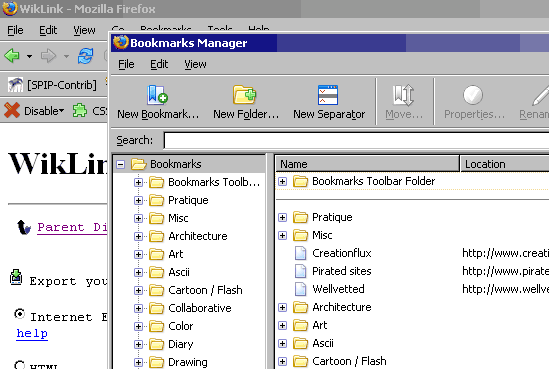Click the Forward arrow in Firefox window
549x369 pixels.
48,56
